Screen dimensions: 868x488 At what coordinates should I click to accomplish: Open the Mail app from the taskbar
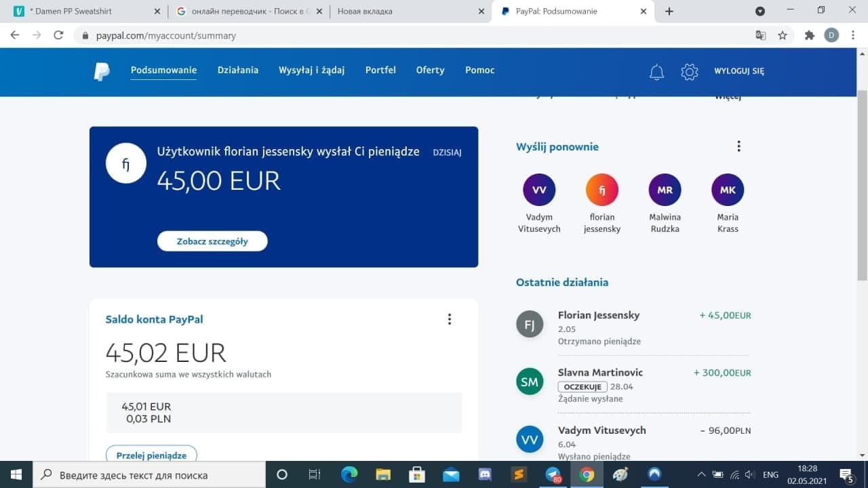451,474
